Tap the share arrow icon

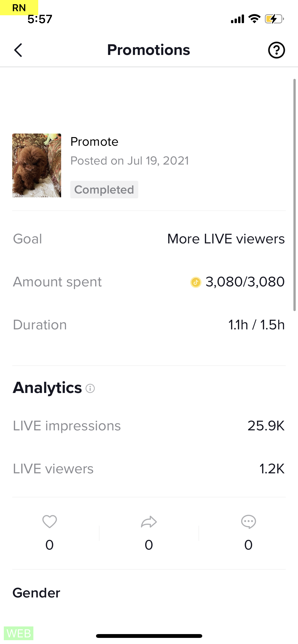pyautogui.click(x=149, y=522)
